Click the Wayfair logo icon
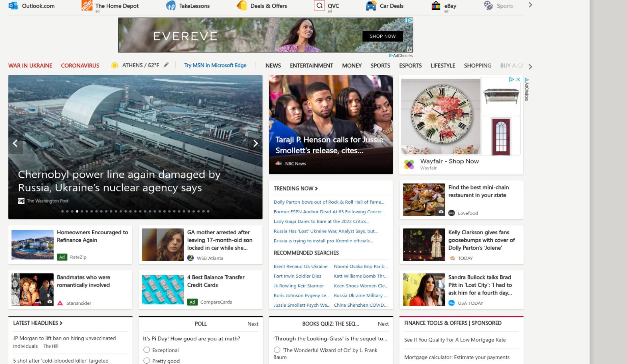Viewport: 627px width, 364px height. point(409,164)
